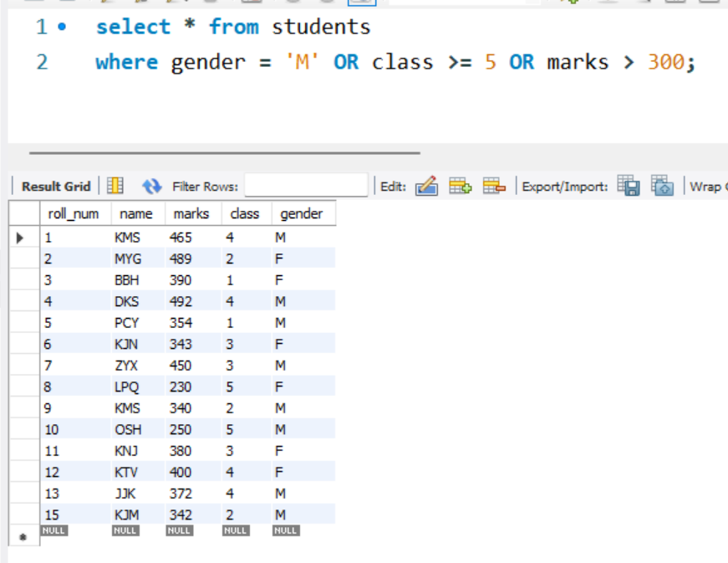Select the current row arrow marker for row 1
Image resolution: width=728 pixels, height=563 pixels.
pos(20,238)
